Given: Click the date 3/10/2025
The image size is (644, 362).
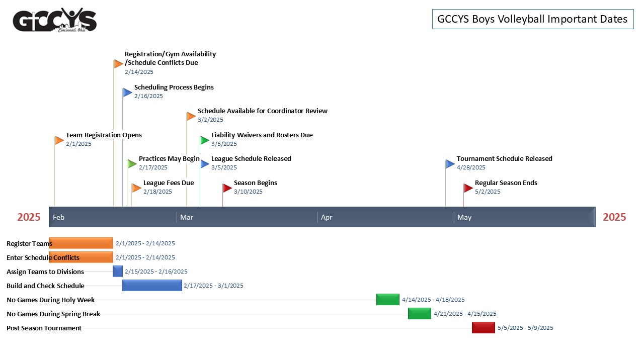Looking at the screenshot, I should (x=248, y=192).
